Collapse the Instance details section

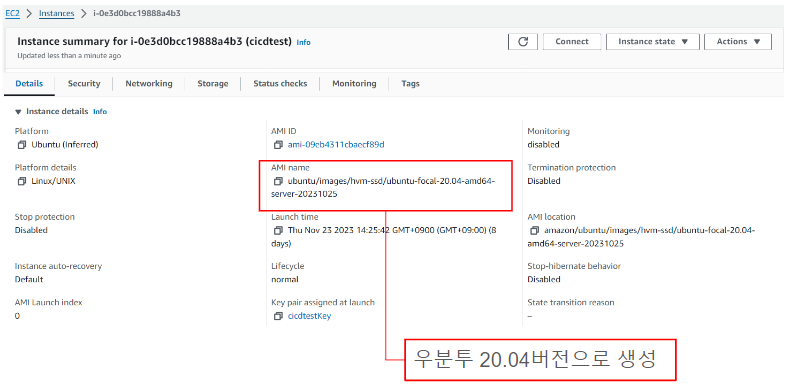[x=19, y=111]
